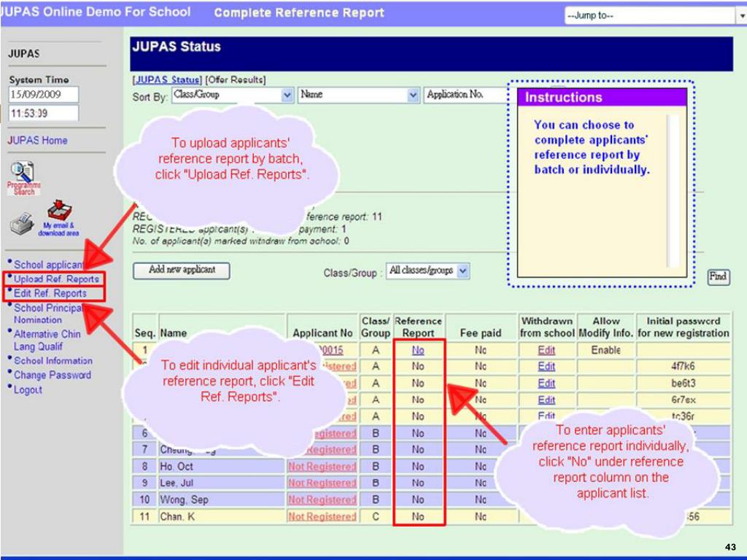Open the Programme Search icon
This screenshot has width=747, height=560.
click(23, 179)
